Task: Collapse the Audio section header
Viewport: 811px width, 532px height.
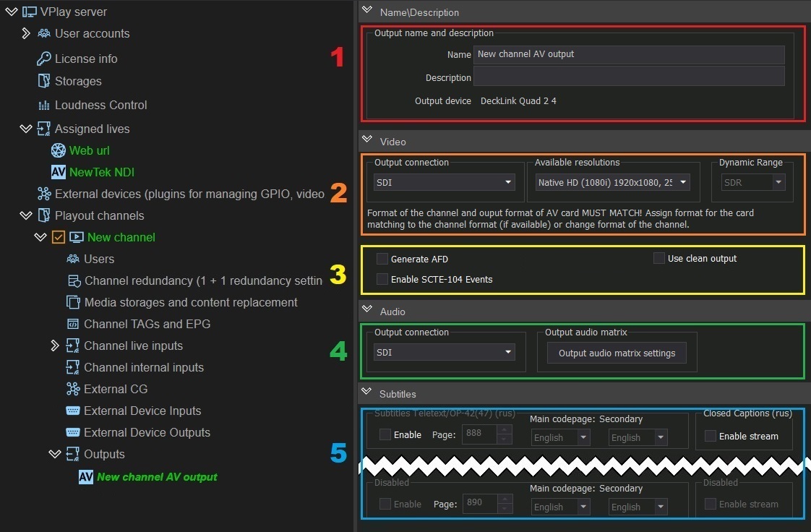Action: coord(367,309)
